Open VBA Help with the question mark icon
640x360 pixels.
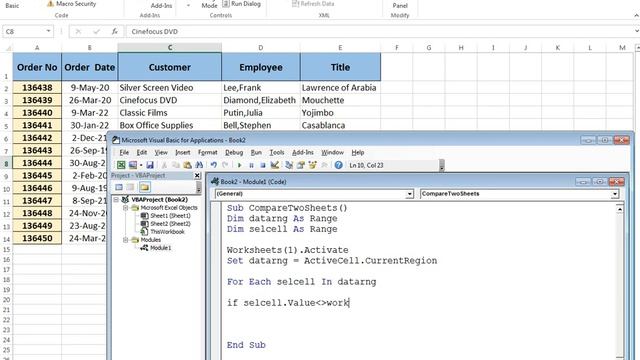[338, 165]
